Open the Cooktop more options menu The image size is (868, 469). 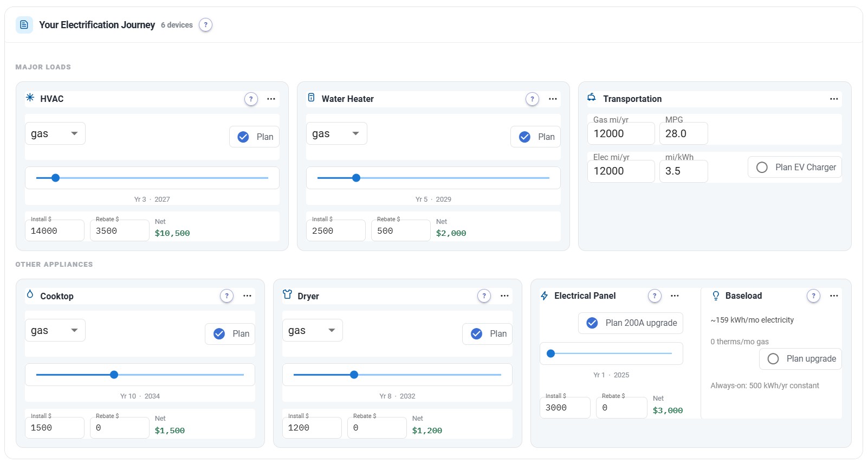pyautogui.click(x=248, y=296)
